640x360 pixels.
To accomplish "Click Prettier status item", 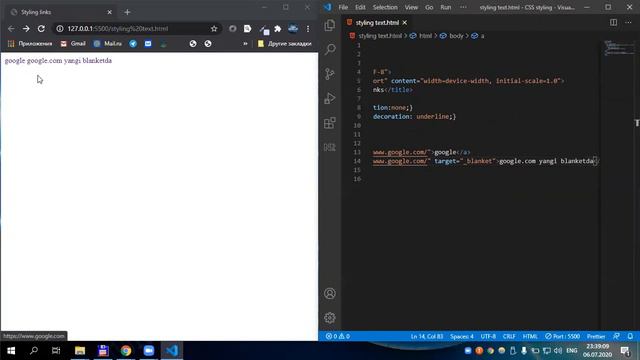I will [596, 336].
